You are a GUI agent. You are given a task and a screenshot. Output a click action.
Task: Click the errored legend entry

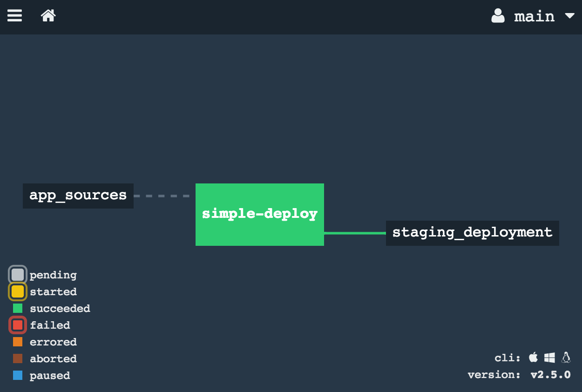click(x=53, y=342)
